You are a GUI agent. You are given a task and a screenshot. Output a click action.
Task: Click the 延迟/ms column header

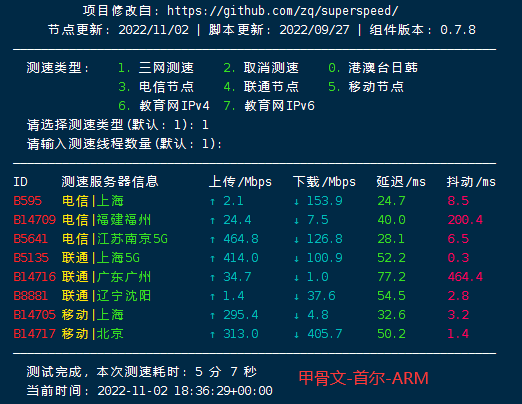point(401,182)
